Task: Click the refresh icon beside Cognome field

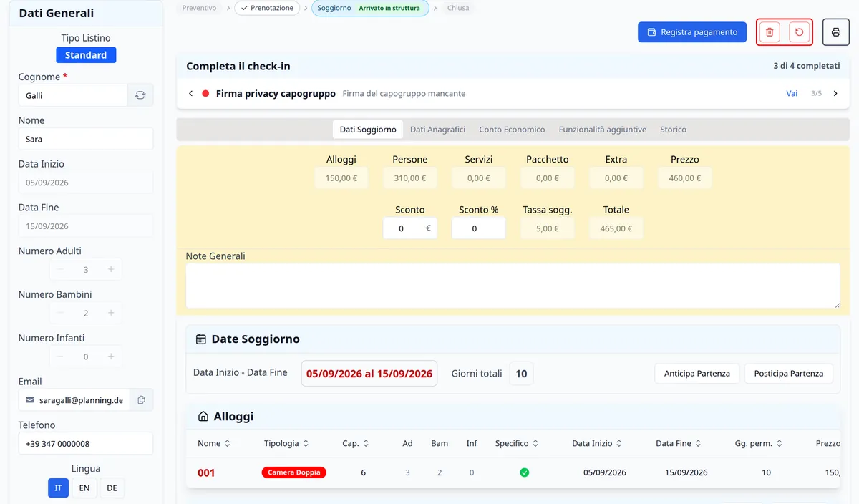Action: (140, 95)
